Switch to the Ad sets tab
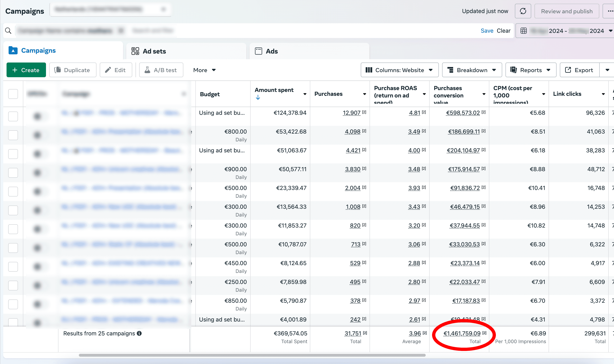Image resolution: width=614 pixels, height=364 pixels. (x=186, y=51)
